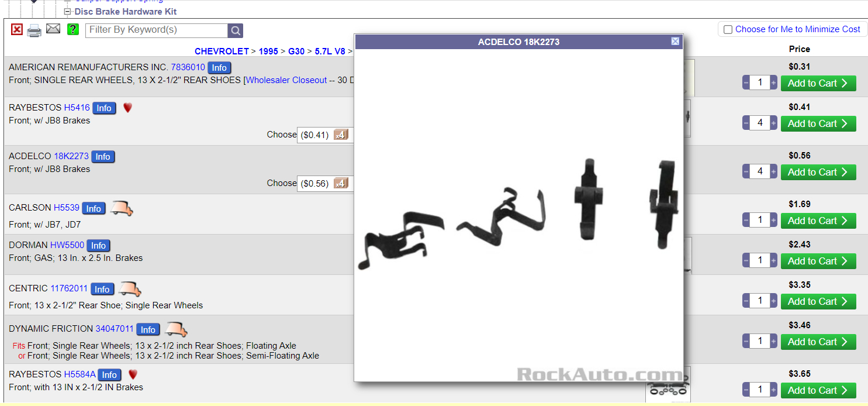Click part number link HW5500
The width and height of the screenshot is (868, 406).
coord(67,245)
